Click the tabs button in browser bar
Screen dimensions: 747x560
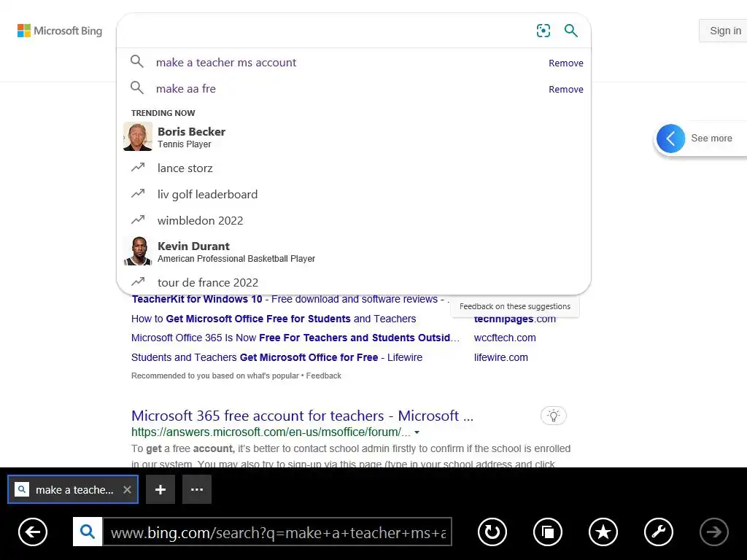547,532
